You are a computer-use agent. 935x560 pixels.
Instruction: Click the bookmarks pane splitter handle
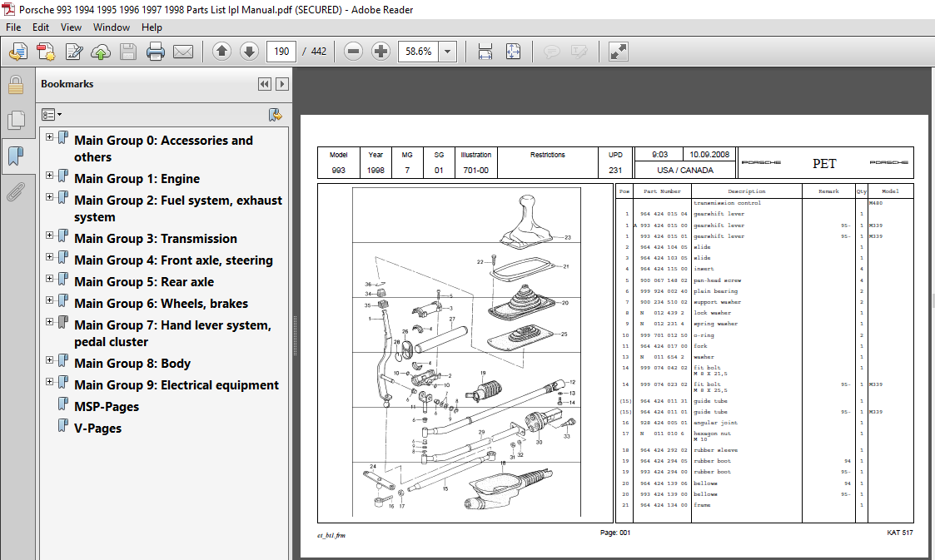(295, 337)
